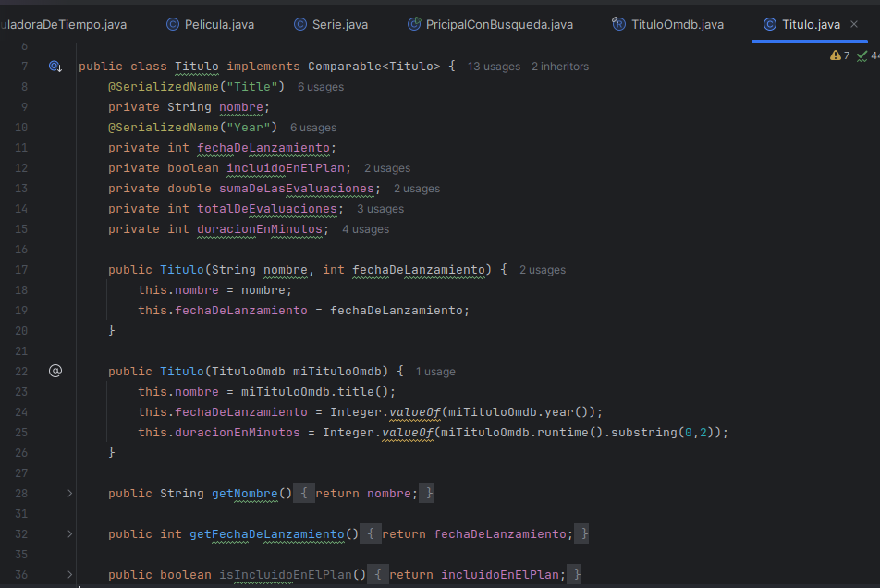Click the warning count '7' in the inspection widget

[x=847, y=55]
